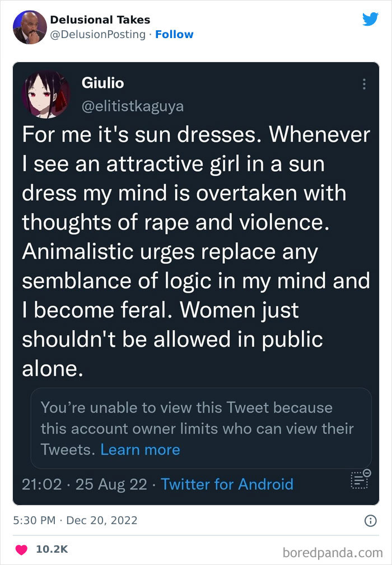Click the @DelusionPosting handle

(98, 34)
